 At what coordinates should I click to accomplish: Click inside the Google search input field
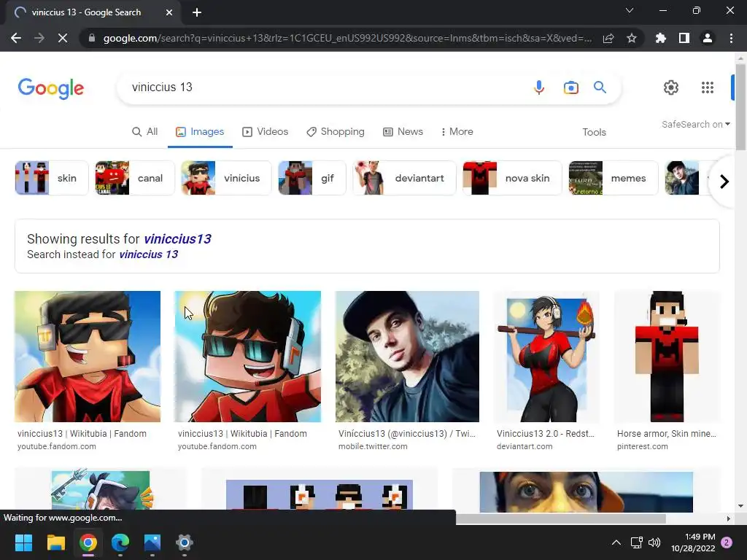pos(324,87)
